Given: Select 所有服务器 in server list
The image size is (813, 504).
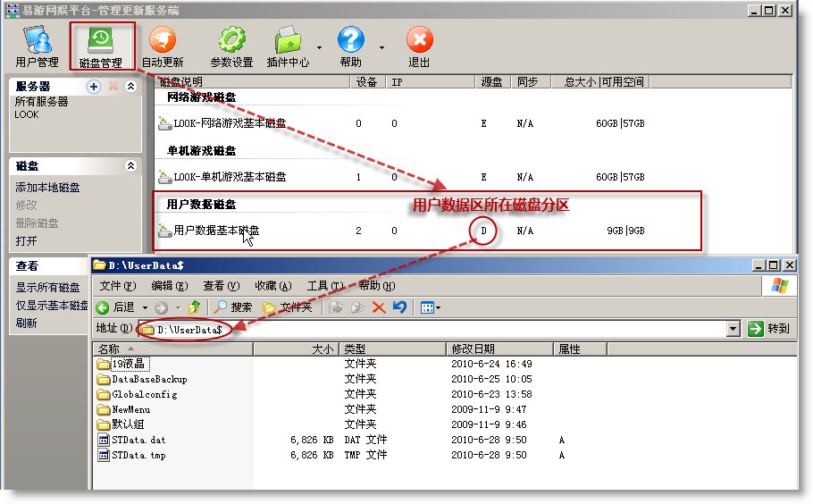Looking at the screenshot, I should [41, 102].
